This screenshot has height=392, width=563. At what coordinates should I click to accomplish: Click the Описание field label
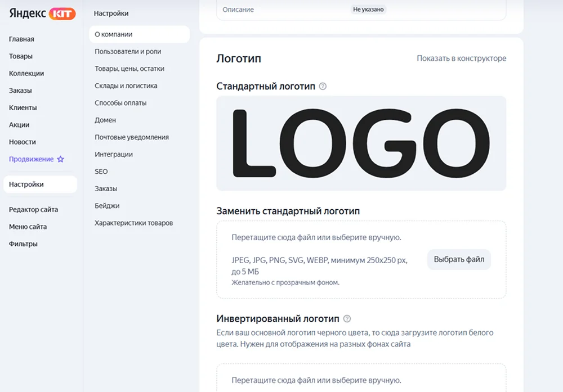tap(238, 10)
